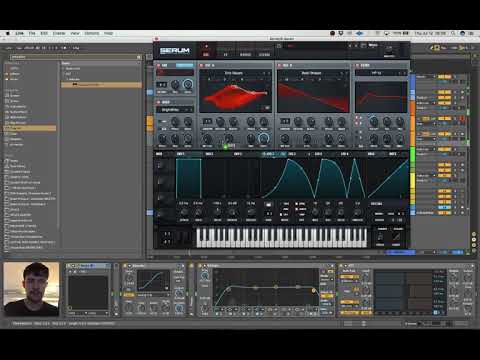This screenshot has width=480, height=360.
Task: Collapse the expanded folder above the highlighted browser item
Action: [x=68, y=79]
